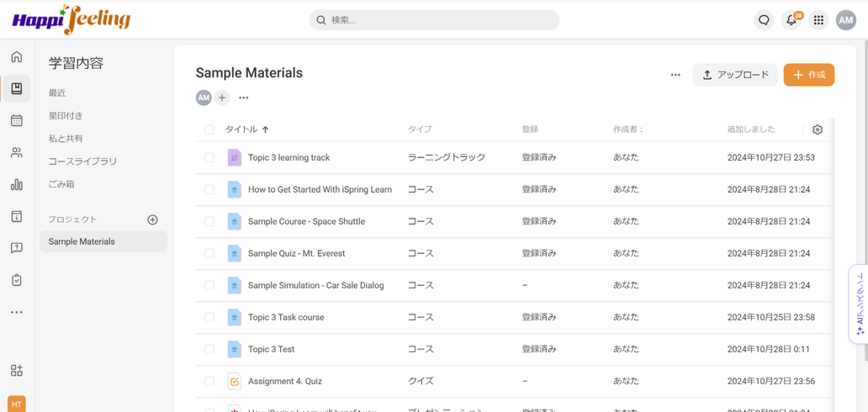Click the calendar icon in sidebar
The height and width of the screenshot is (412, 868).
pyautogui.click(x=17, y=121)
